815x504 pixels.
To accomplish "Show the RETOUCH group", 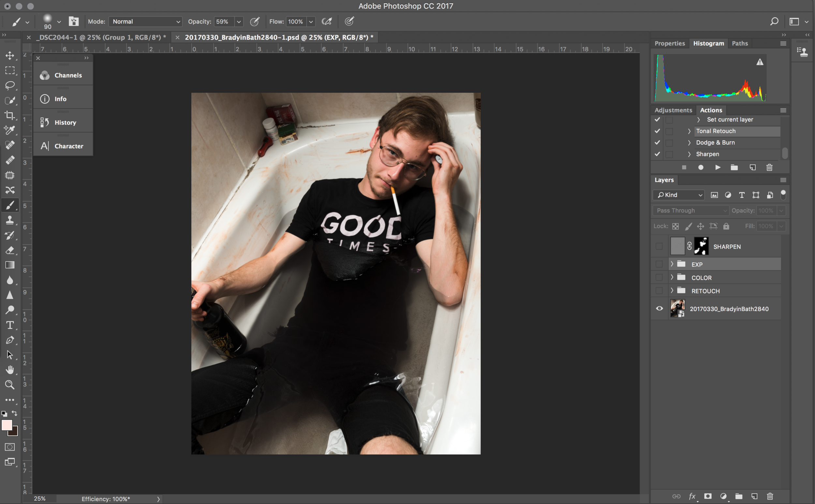I will 659,291.
